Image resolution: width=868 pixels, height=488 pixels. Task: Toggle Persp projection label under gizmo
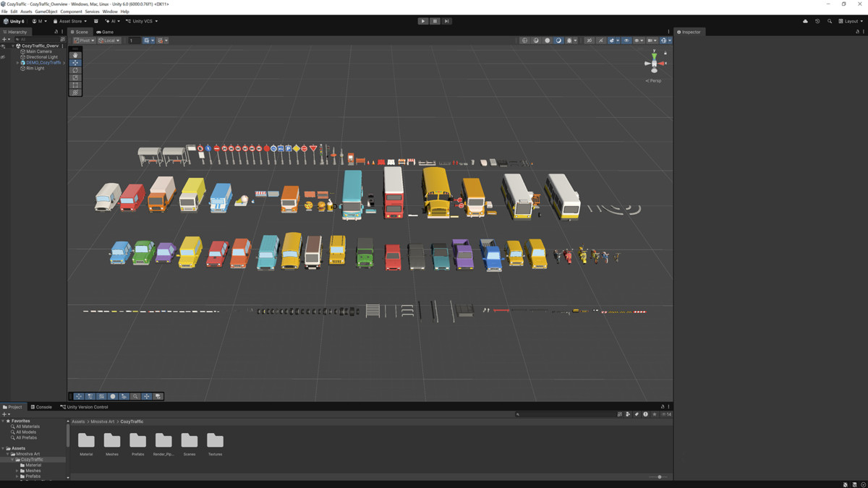point(653,81)
